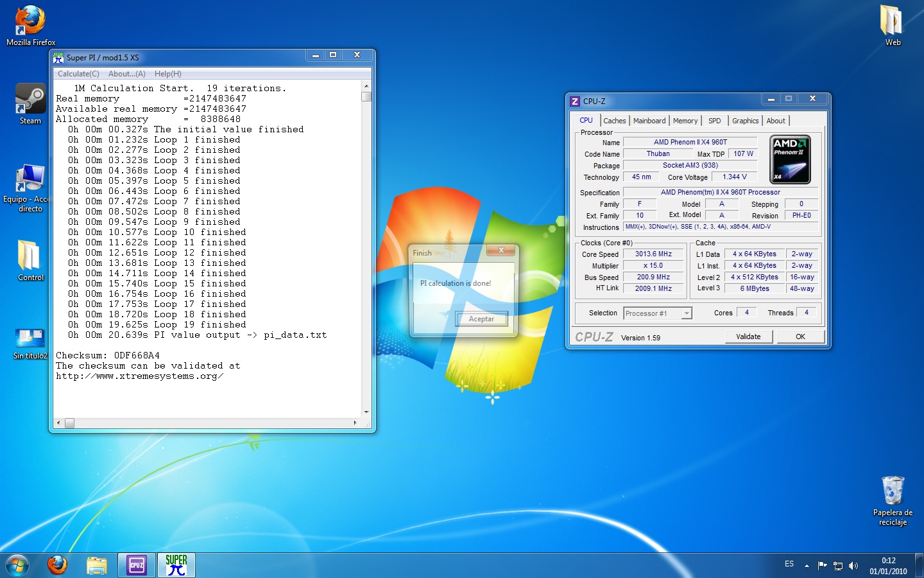
Task: Expand the Processor #1 selection dropdown
Action: pos(687,313)
